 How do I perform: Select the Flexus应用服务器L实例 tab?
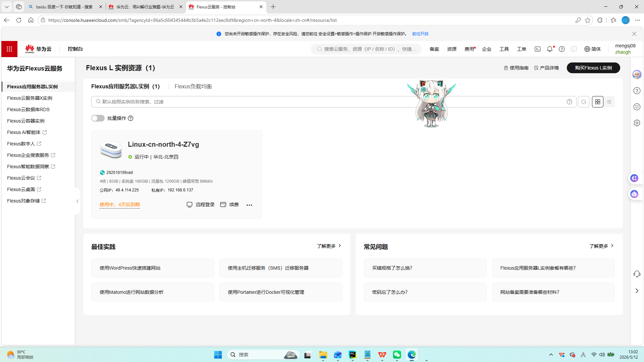[x=125, y=87]
